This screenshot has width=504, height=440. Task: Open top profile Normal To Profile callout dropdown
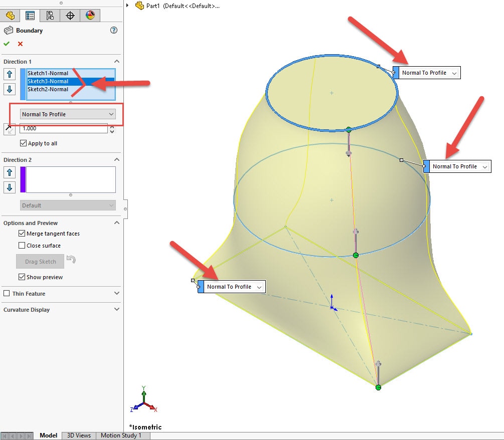454,73
